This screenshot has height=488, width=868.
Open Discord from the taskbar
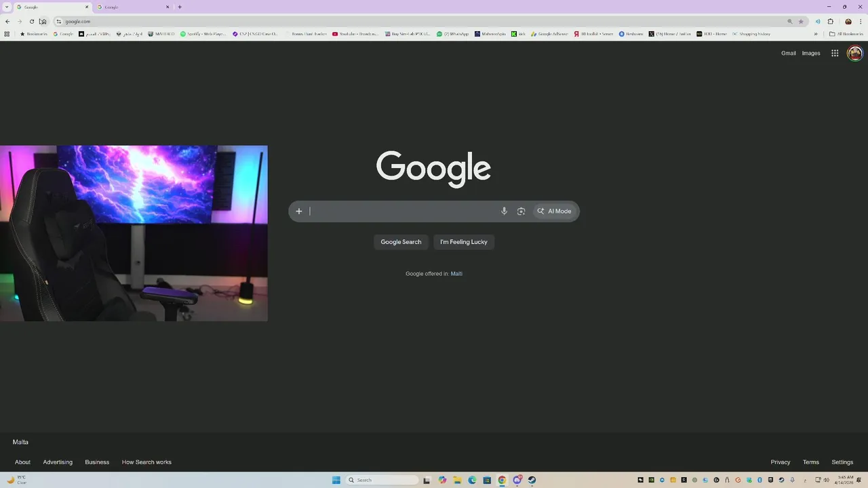[x=517, y=480]
